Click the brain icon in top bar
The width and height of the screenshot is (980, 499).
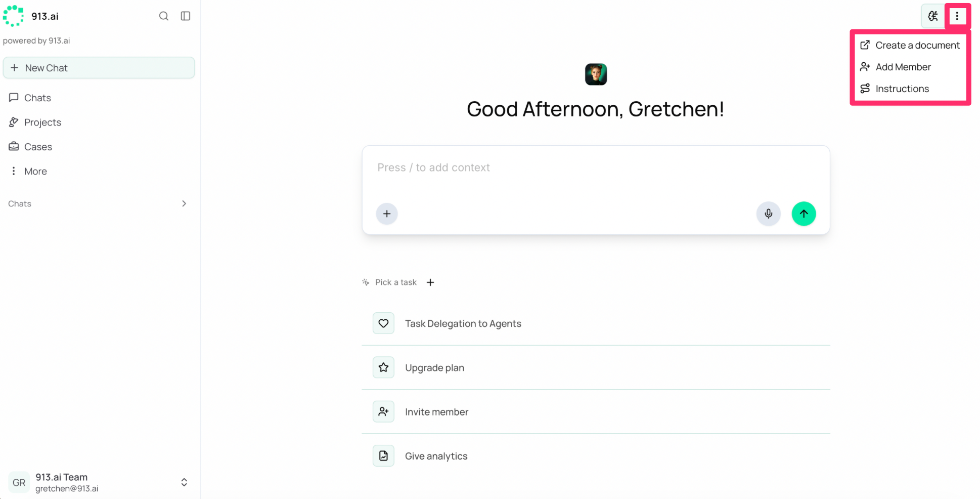(x=933, y=16)
